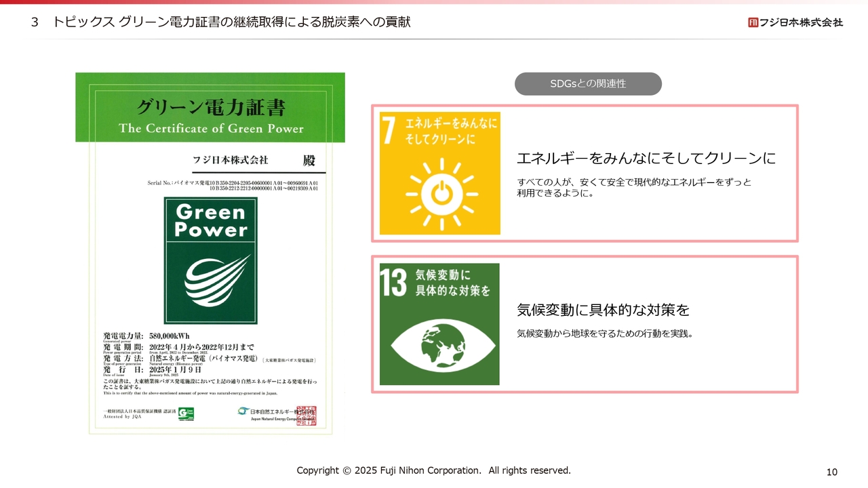Click the SDG 13 description about 地球を守る
868x488 pixels.
click(605, 333)
